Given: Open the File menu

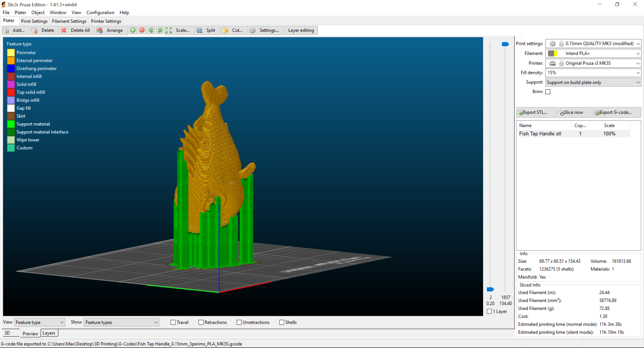Looking at the screenshot, I should pos(6,13).
